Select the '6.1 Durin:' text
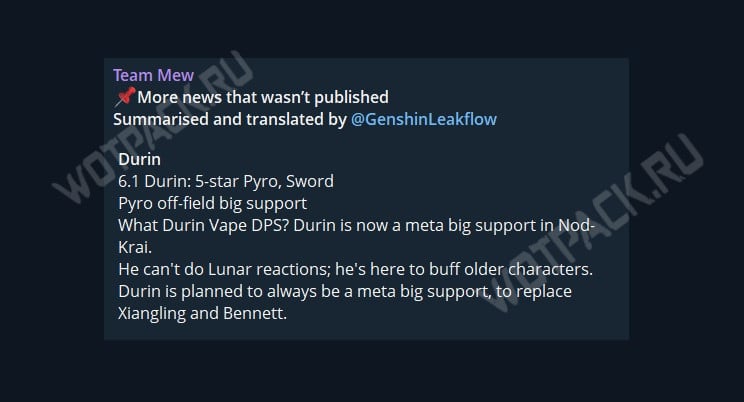The width and height of the screenshot is (744, 402). point(154,181)
